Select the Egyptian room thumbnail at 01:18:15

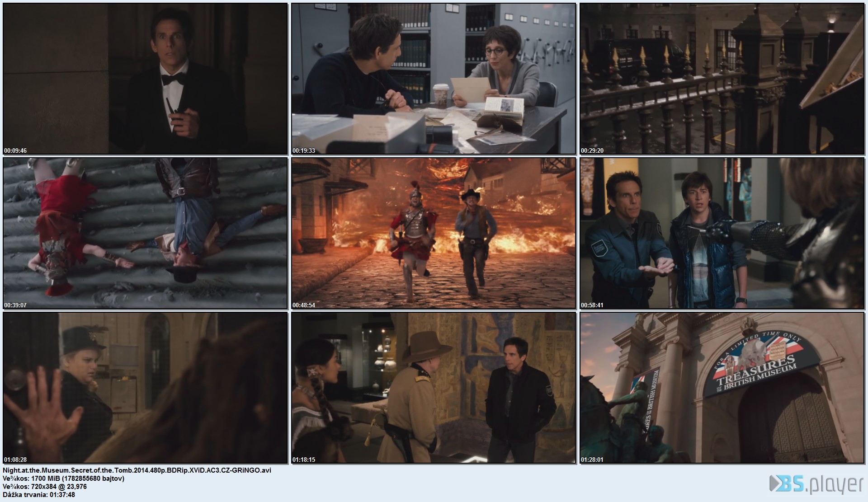(434, 388)
